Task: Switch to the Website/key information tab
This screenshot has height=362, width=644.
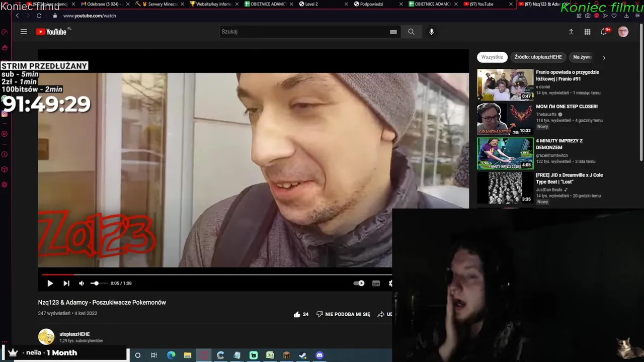Action: pos(214,4)
